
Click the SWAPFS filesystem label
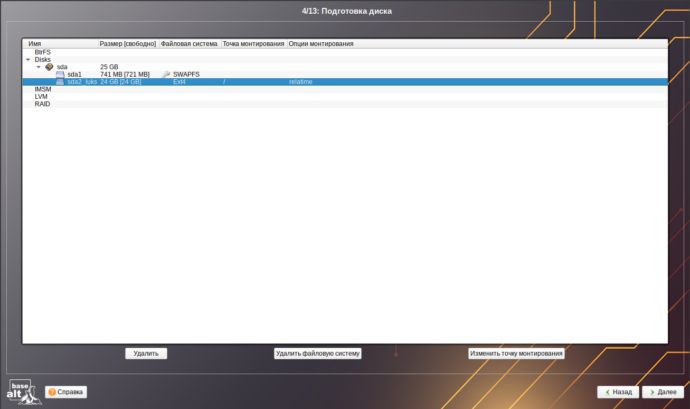point(186,74)
